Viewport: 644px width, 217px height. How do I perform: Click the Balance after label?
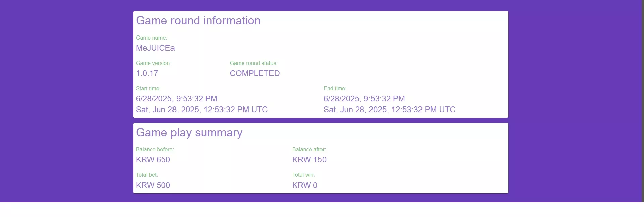point(309,150)
